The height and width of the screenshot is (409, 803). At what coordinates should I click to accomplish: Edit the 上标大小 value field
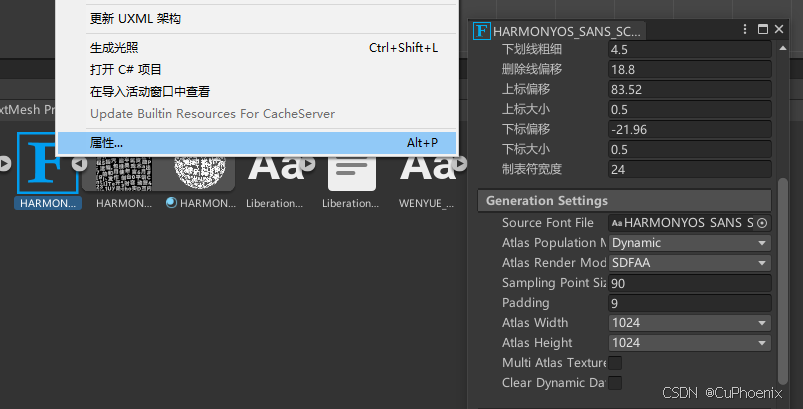click(x=690, y=110)
